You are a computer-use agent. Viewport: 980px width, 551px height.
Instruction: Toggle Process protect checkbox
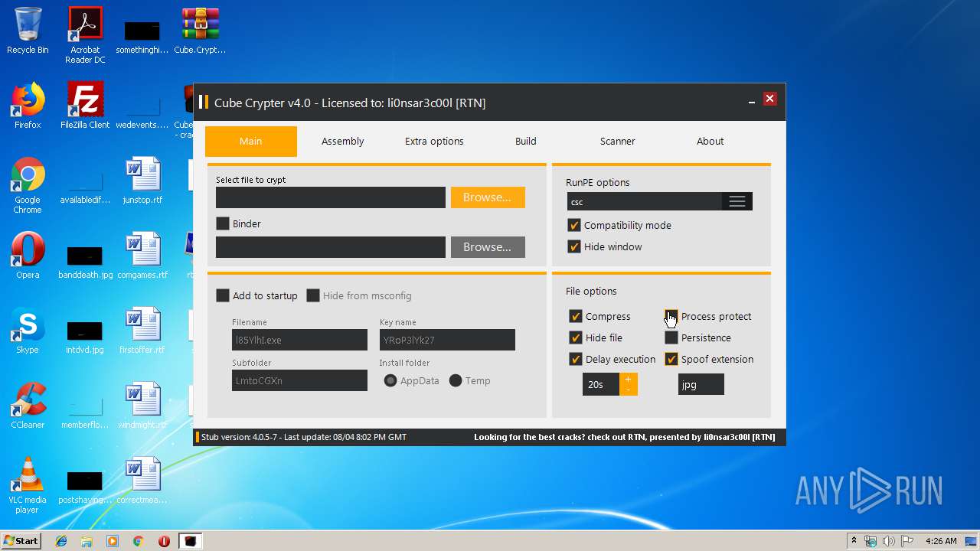pyautogui.click(x=671, y=316)
